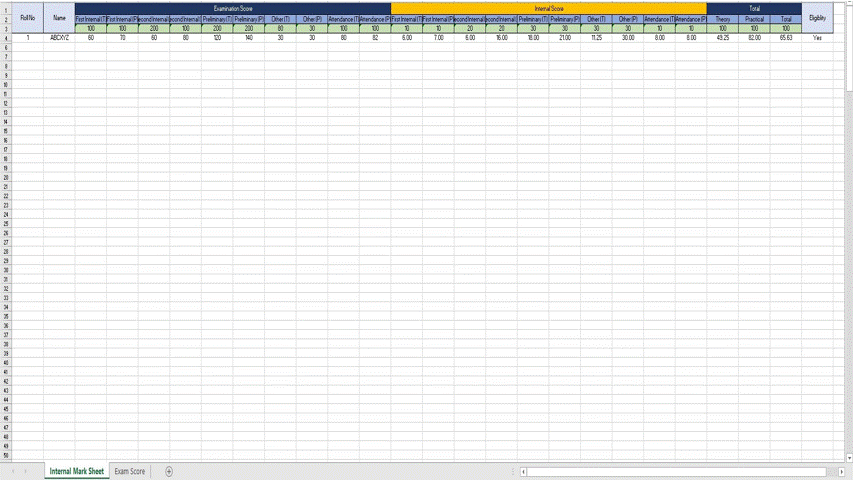Select the Practical subheader cell
Image resolution: width=853 pixels, height=480 pixels.
pyautogui.click(x=754, y=19)
